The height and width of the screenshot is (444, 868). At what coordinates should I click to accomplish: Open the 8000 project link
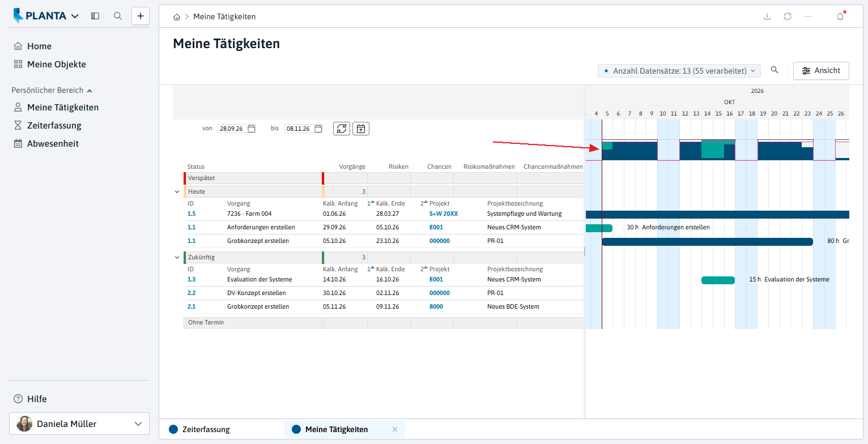pyautogui.click(x=436, y=307)
